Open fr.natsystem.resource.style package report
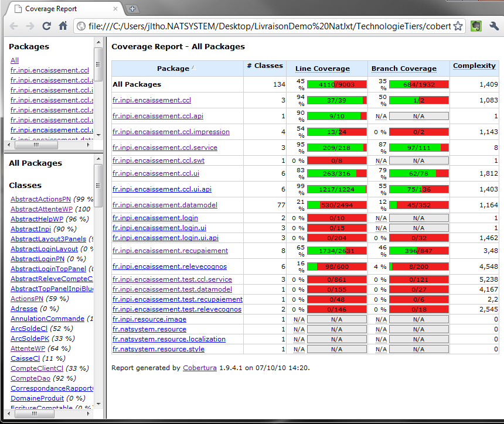The image size is (504, 424). (158, 349)
